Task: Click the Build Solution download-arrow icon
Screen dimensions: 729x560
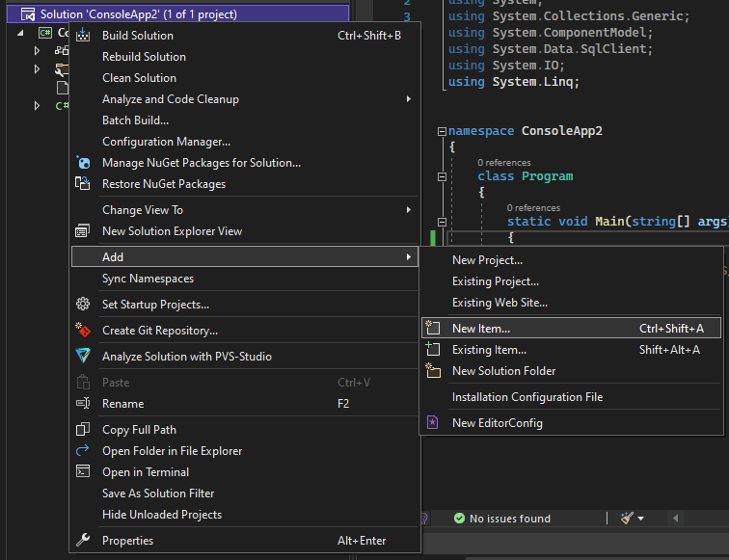Action: [84, 36]
